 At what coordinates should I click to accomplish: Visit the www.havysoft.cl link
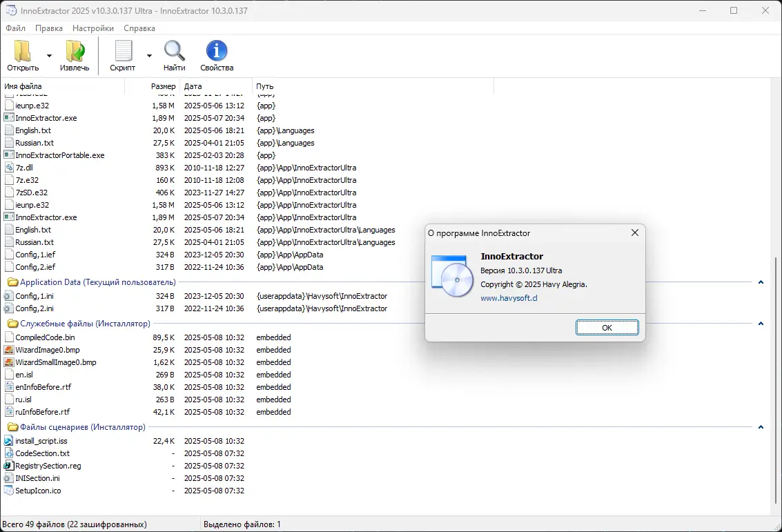click(509, 298)
